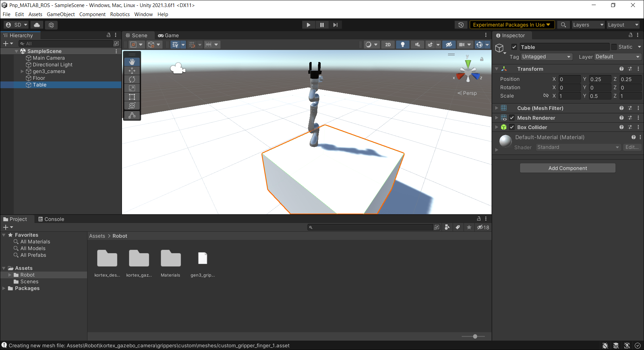The width and height of the screenshot is (644, 350).
Task: Click the Experimental Packages In Use warning
Action: pyautogui.click(x=512, y=24)
